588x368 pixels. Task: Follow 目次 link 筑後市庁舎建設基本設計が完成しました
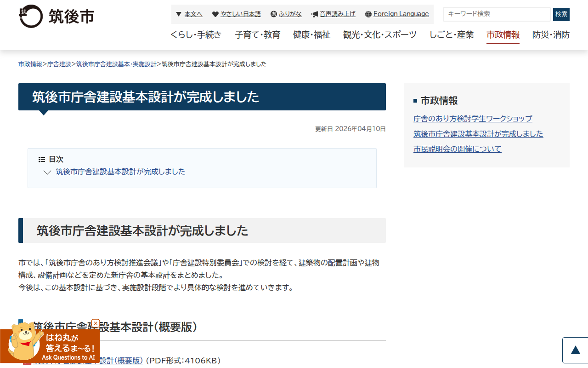(x=120, y=172)
